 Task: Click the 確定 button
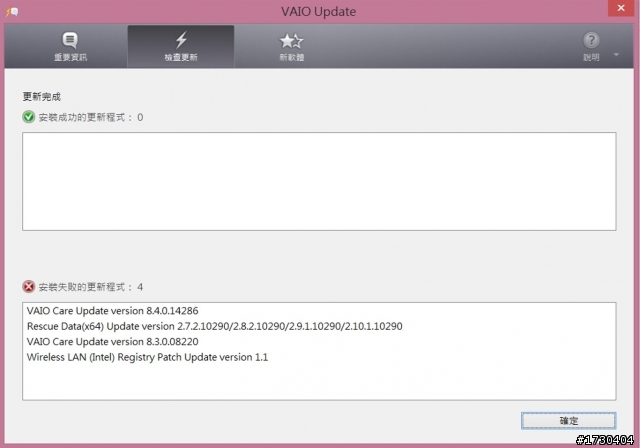tap(568, 421)
